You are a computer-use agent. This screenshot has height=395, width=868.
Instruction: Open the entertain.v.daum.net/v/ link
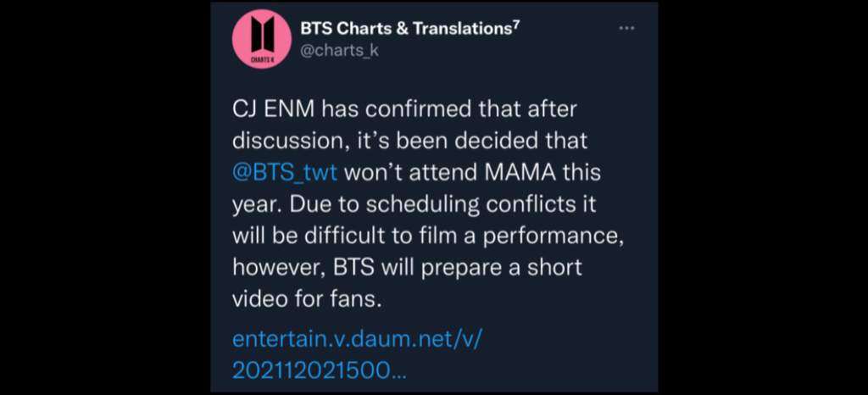358,338
